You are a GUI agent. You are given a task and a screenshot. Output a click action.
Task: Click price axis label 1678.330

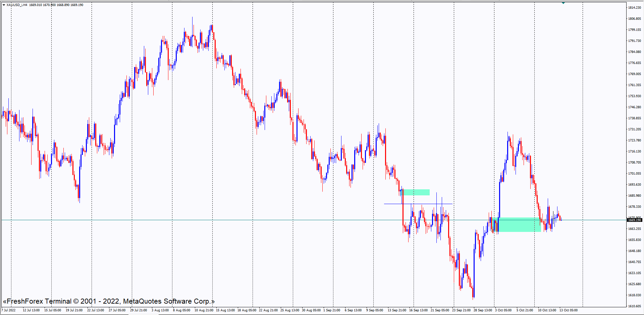tap(635, 207)
